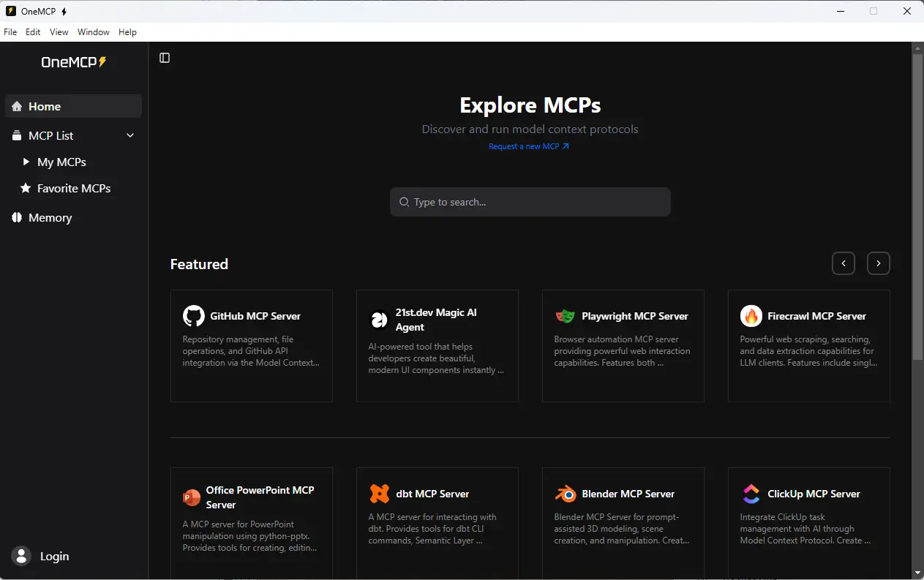Toggle the sidebar panel icon
The height and width of the screenshot is (580, 924).
[165, 58]
